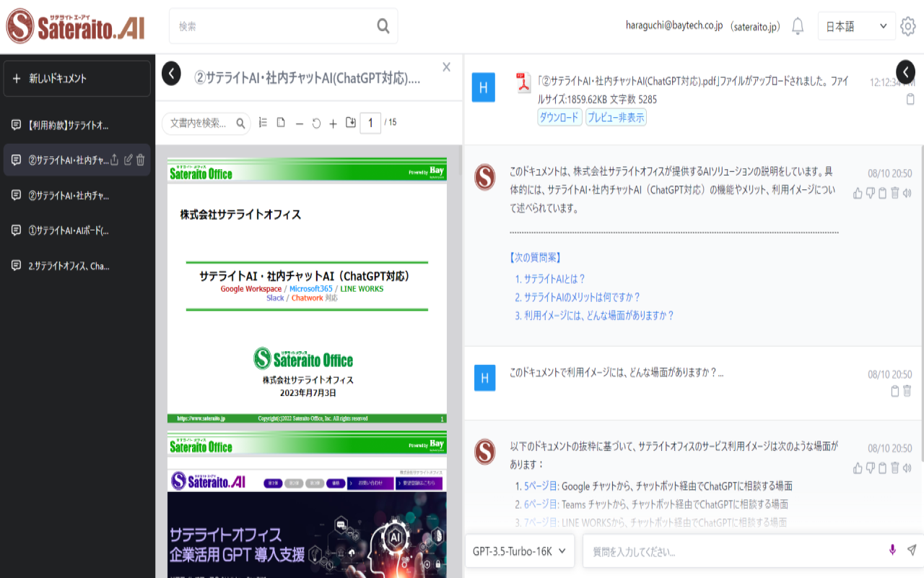Rotate the PDF page using the rotate icon
This screenshot has height=578, width=924.
coord(316,123)
